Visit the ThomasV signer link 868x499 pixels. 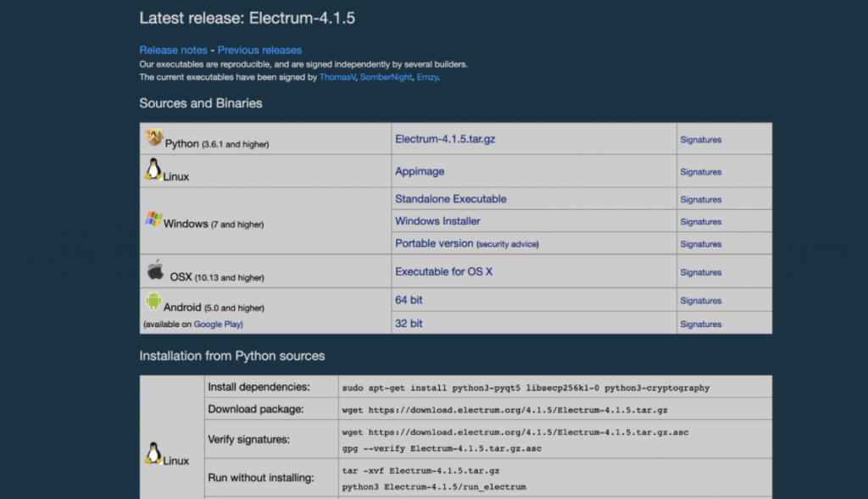[x=337, y=77]
